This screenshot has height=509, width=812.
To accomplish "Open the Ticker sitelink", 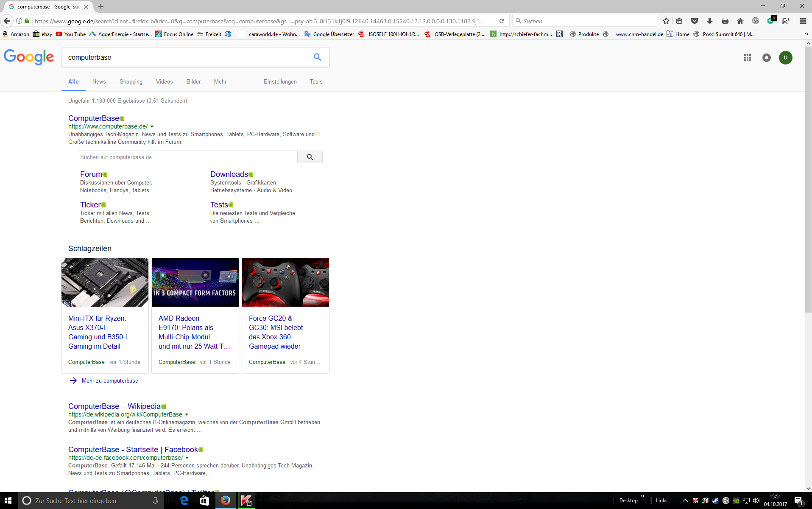I will [x=90, y=205].
